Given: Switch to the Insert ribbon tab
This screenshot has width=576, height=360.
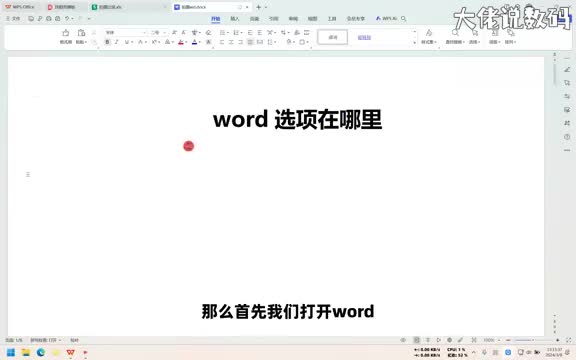Looking at the screenshot, I should (x=235, y=18).
